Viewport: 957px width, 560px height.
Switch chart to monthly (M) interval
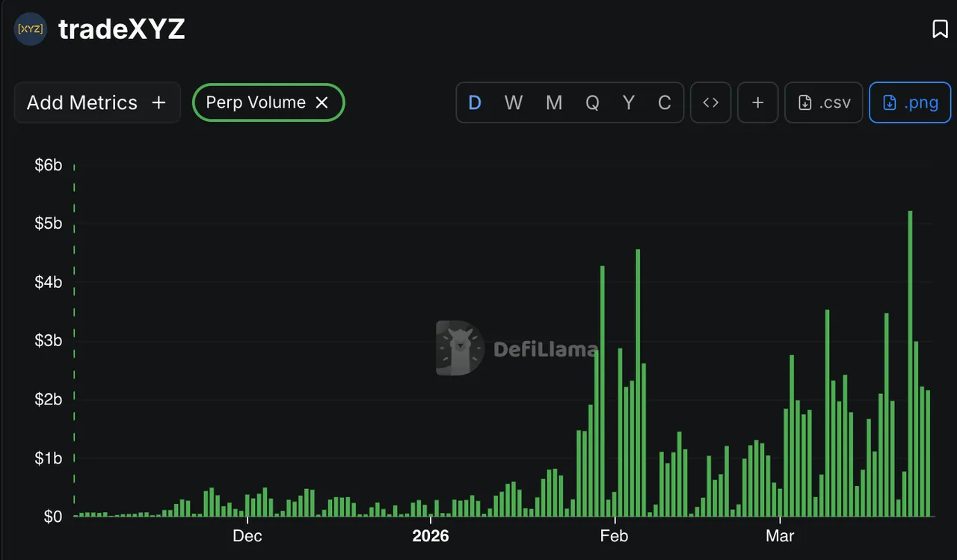pos(554,102)
